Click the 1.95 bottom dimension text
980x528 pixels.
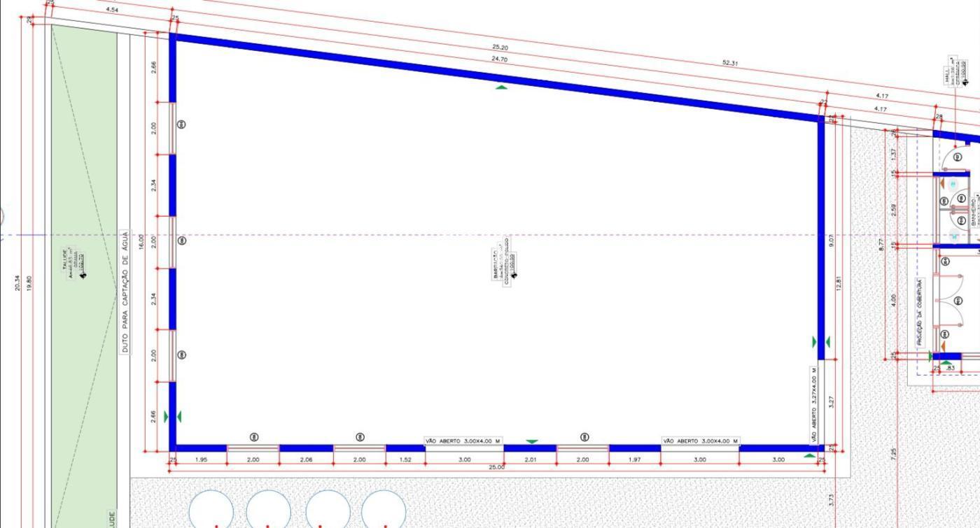click(x=201, y=460)
